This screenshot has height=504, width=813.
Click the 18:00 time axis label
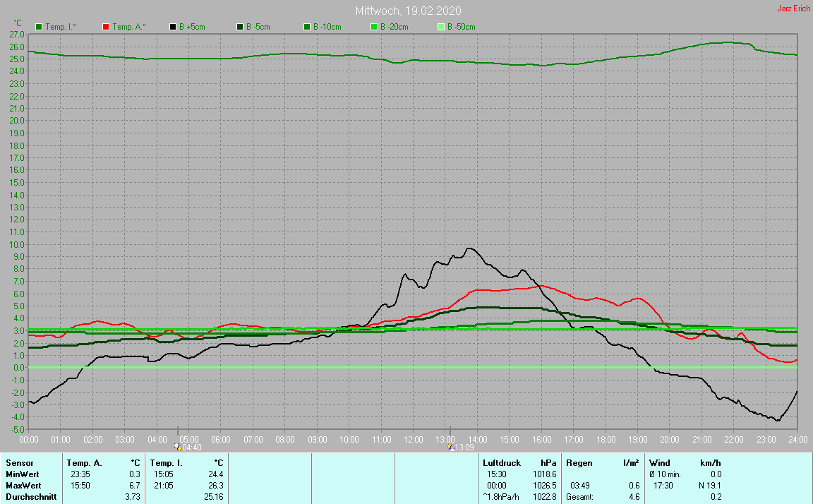coord(605,440)
